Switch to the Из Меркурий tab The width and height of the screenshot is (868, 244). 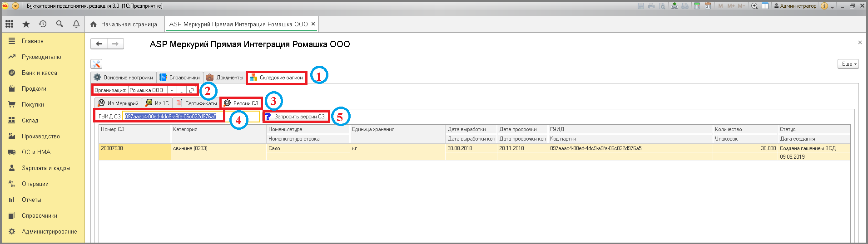pyautogui.click(x=118, y=103)
